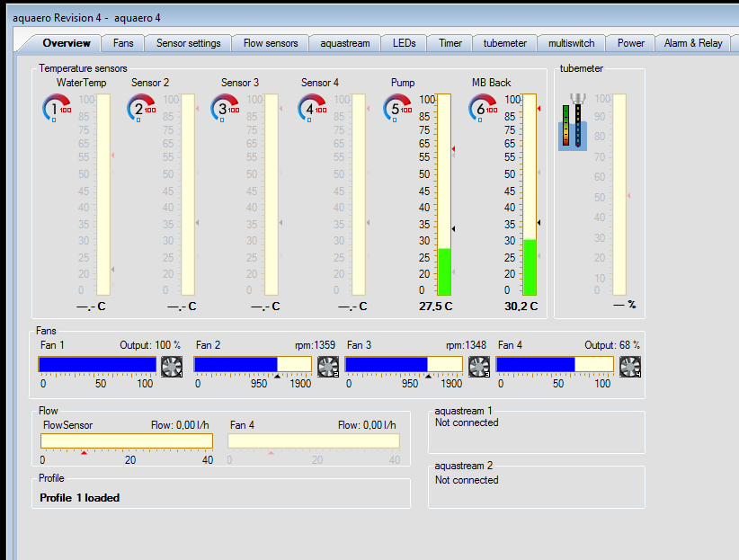Open the Alarm & Relay tab

(693, 43)
